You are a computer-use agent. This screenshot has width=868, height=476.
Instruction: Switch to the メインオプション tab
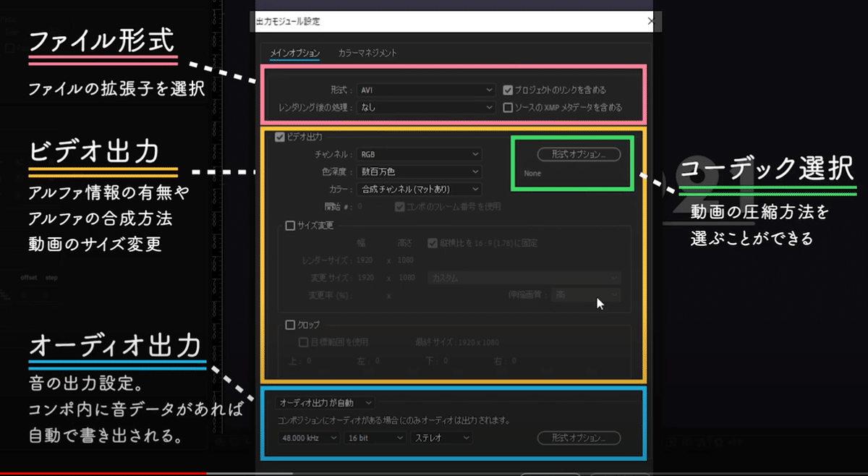295,53
